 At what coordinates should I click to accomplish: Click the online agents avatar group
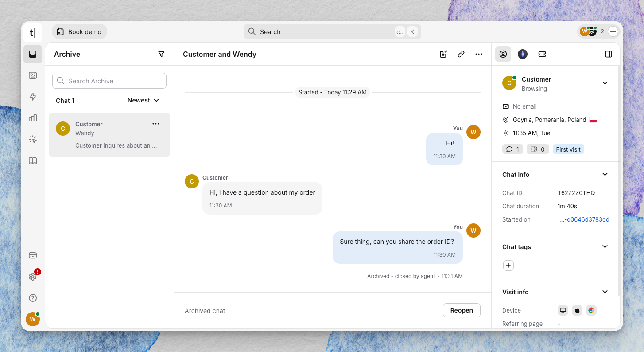589,31
